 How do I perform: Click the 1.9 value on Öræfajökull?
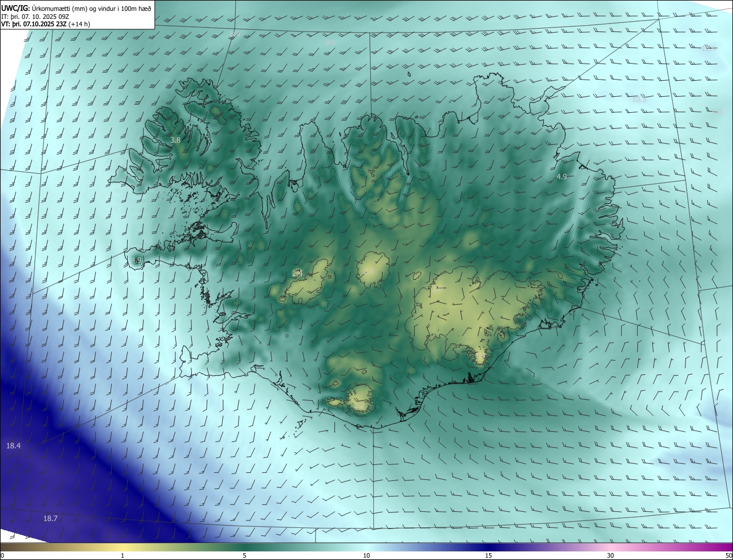(x=480, y=356)
